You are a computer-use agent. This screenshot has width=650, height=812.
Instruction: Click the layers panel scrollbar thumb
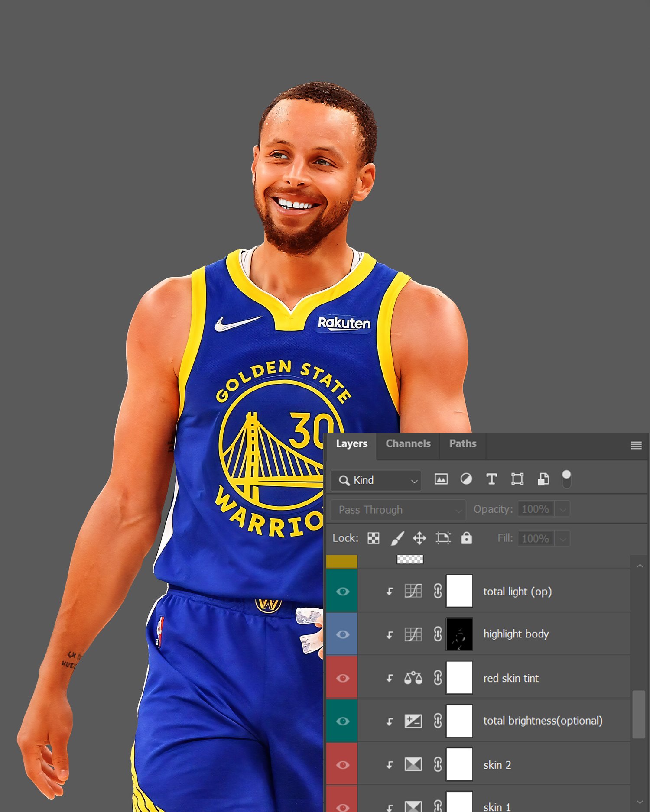click(639, 714)
